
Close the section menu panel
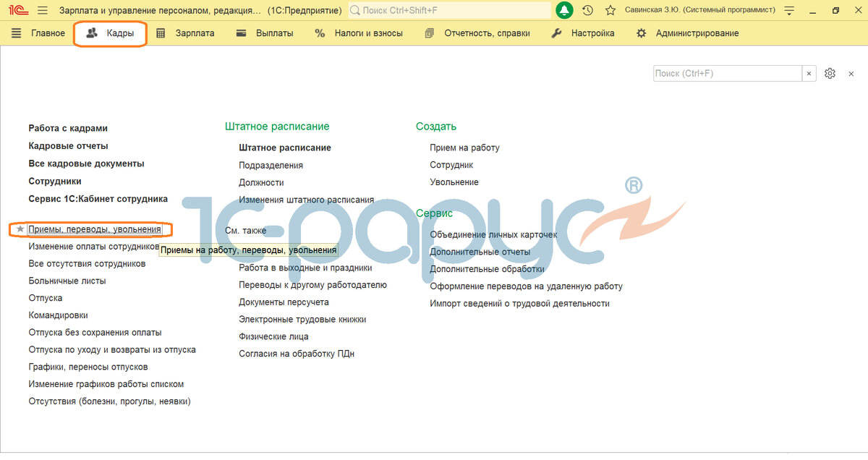(851, 73)
